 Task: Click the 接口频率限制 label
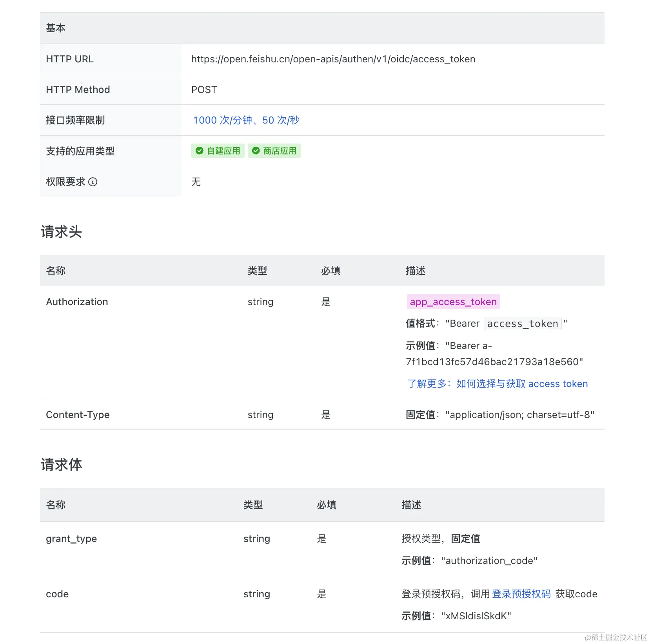pos(75,120)
